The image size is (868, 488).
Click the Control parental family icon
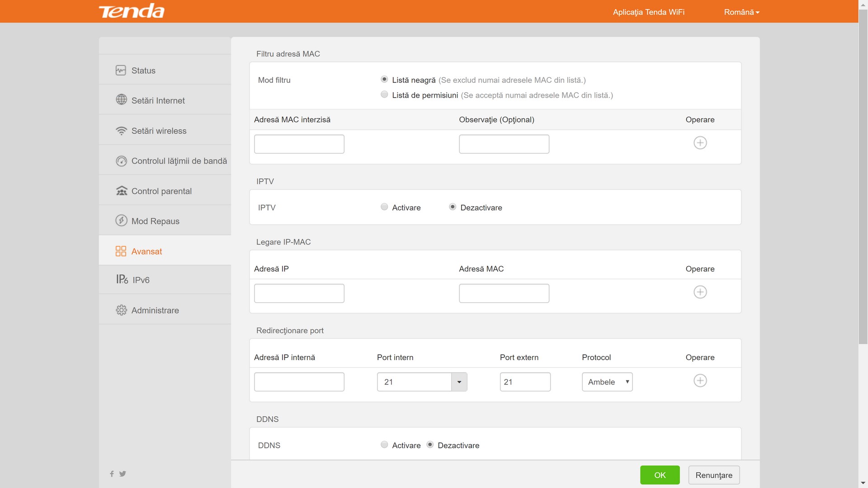point(121,191)
